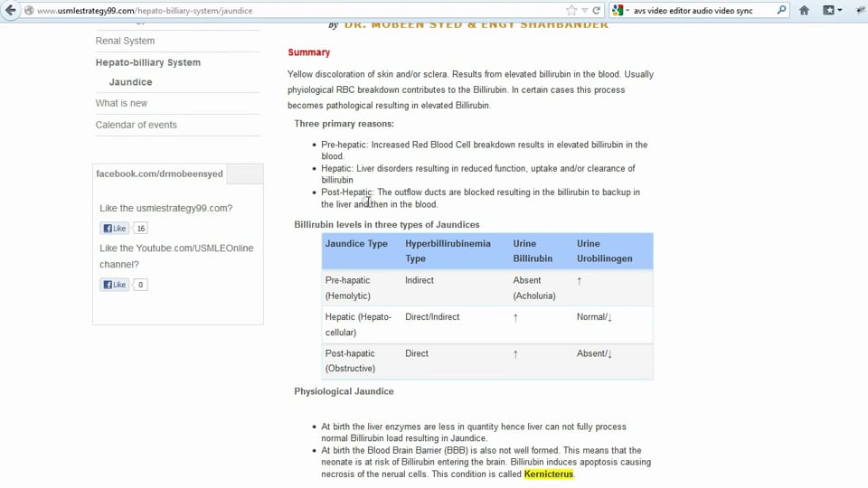The image size is (868, 488).
Task: Click the site identity globe icon
Action: (29, 11)
